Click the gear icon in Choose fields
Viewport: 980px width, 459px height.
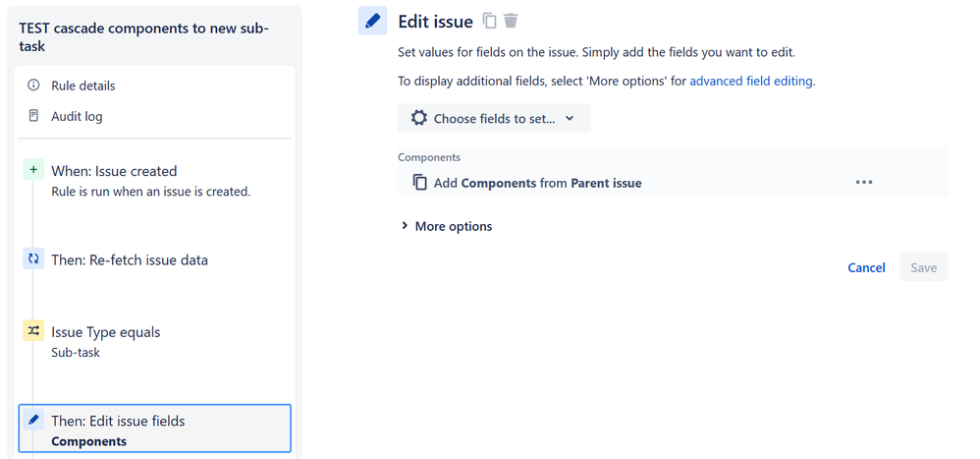[419, 118]
